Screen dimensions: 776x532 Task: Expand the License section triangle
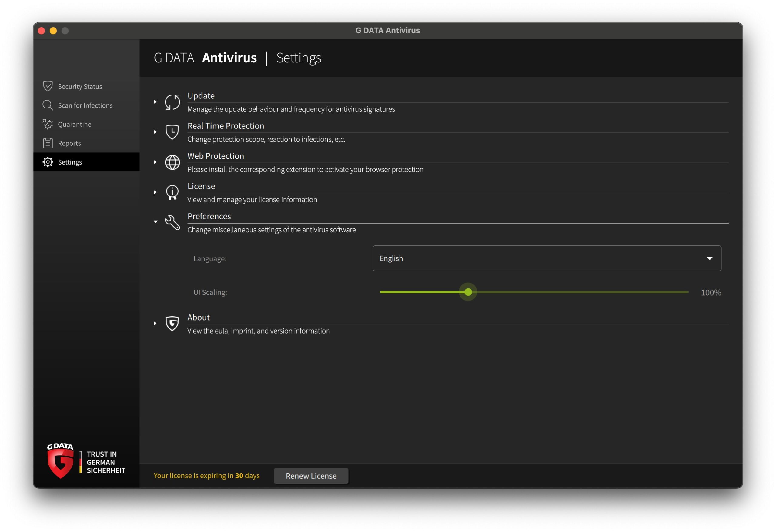click(x=155, y=192)
